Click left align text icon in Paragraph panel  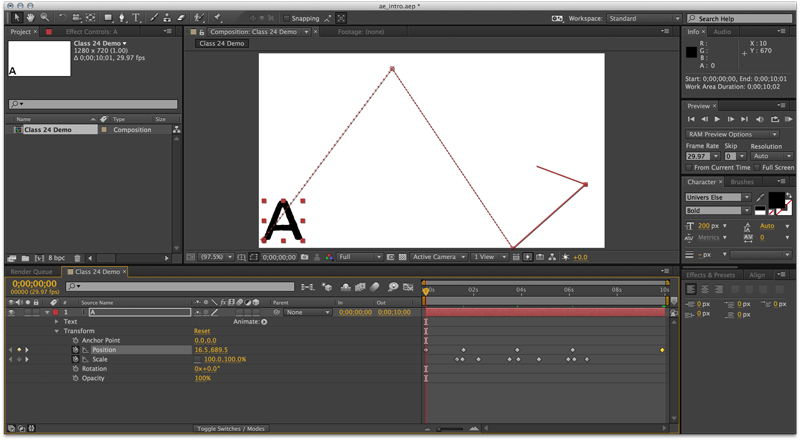click(691, 289)
